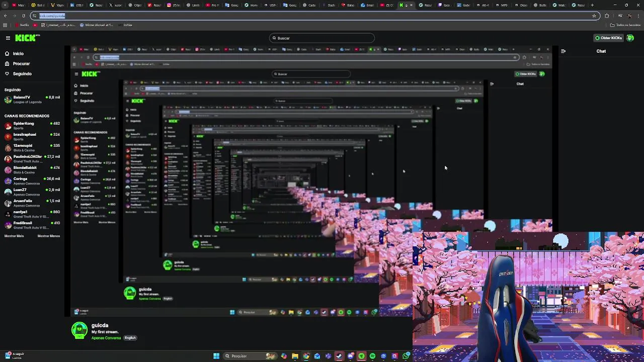The width and height of the screenshot is (644, 362).
Task: Bookmark page with the star icon
Action: [x=594, y=16]
